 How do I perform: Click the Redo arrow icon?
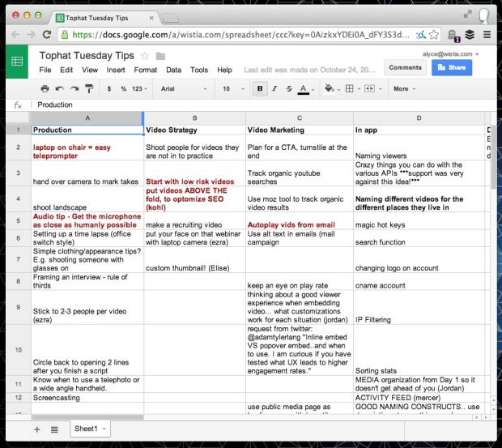(x=74, y=88)
